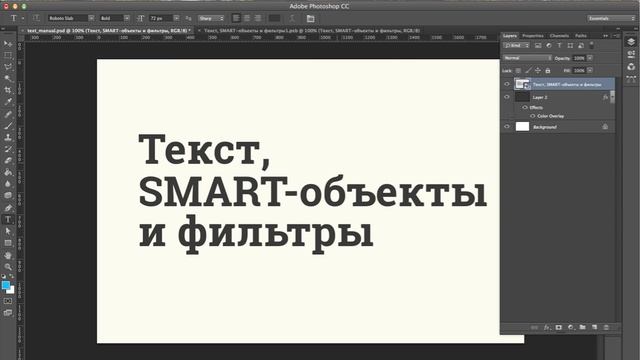
Task: Delete the selected layer
Action: coord(606,327)
